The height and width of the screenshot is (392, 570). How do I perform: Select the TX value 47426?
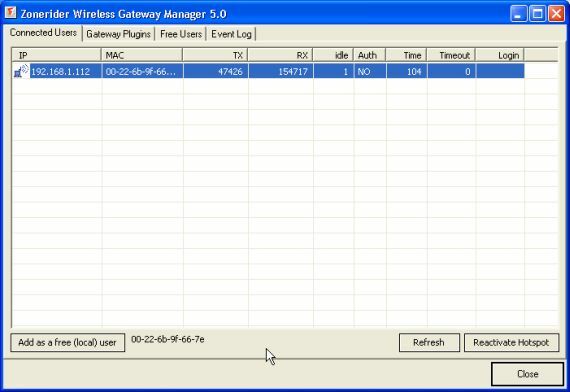pyautogui.click(x=216, y=72)
